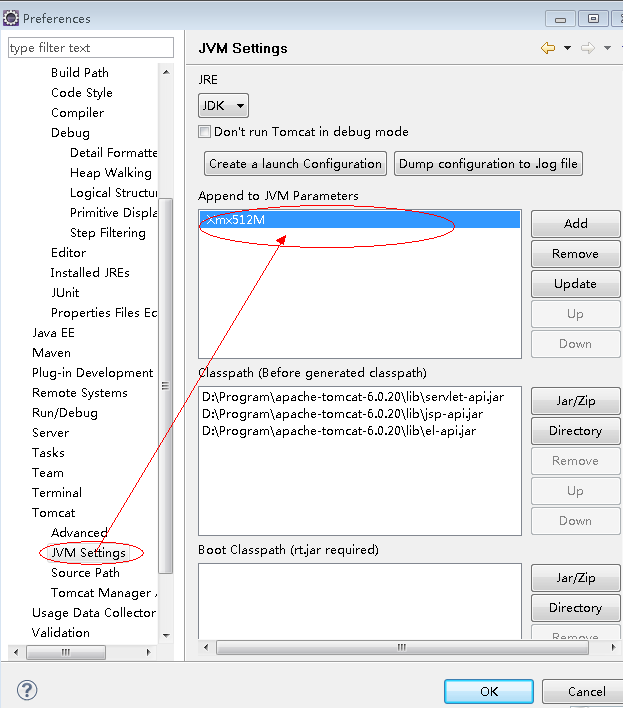Add a JVM parameter
The width and height of the screenshot is (623, 708).
click(576, 224)
